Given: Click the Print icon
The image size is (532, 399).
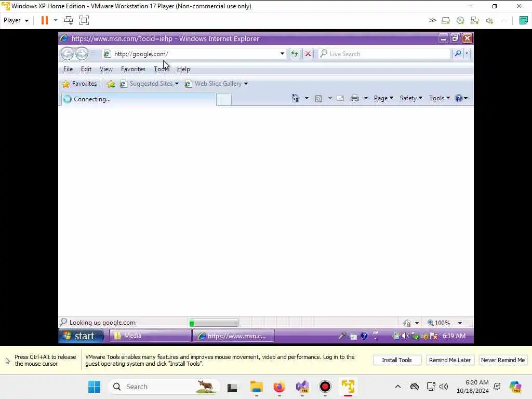Looking at the screenshot, I should (x=354, y=98).
